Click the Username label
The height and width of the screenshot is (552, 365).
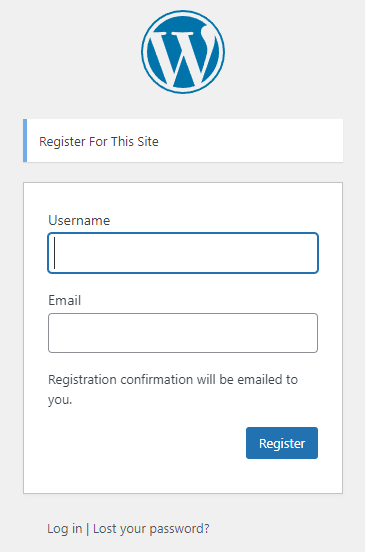point(79,220)
